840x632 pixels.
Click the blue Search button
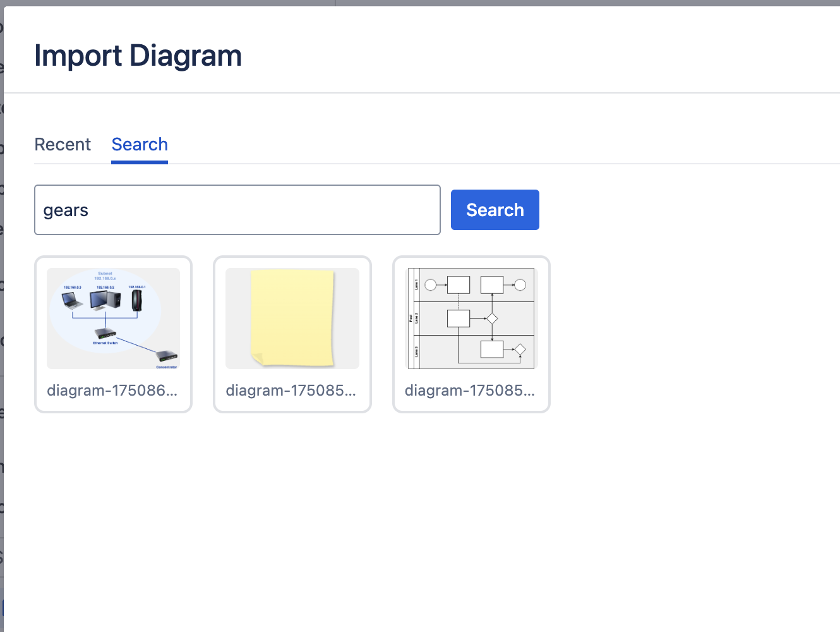click(x=495, y=210)
